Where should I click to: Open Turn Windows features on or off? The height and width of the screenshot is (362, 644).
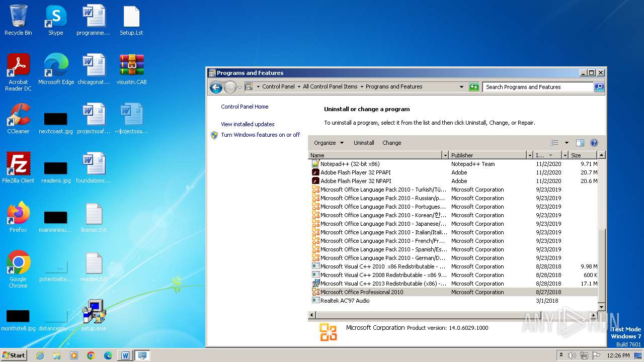[260, 135]
